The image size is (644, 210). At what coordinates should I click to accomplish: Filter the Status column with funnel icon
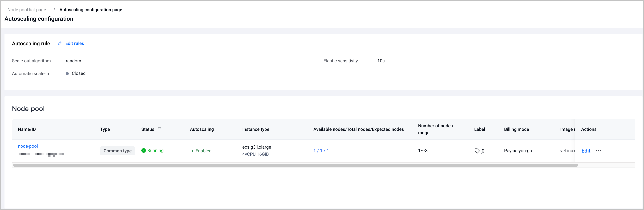point(160,129)
